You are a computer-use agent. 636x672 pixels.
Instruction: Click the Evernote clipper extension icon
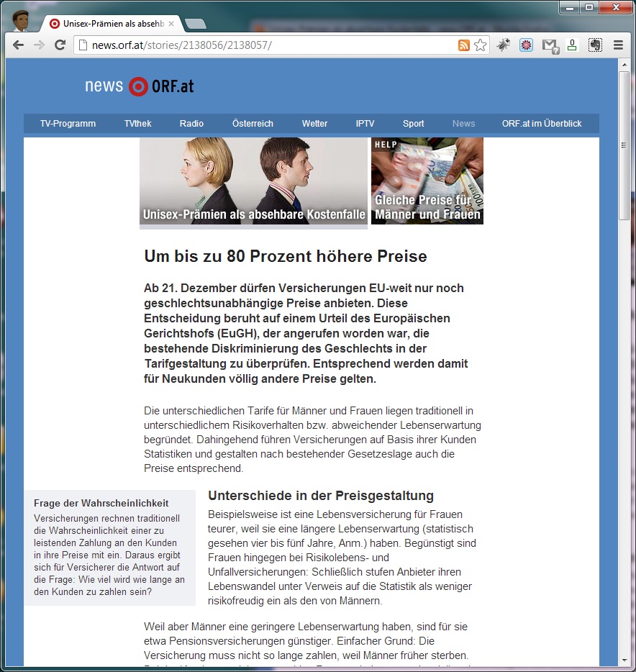[x=595, y=45]
